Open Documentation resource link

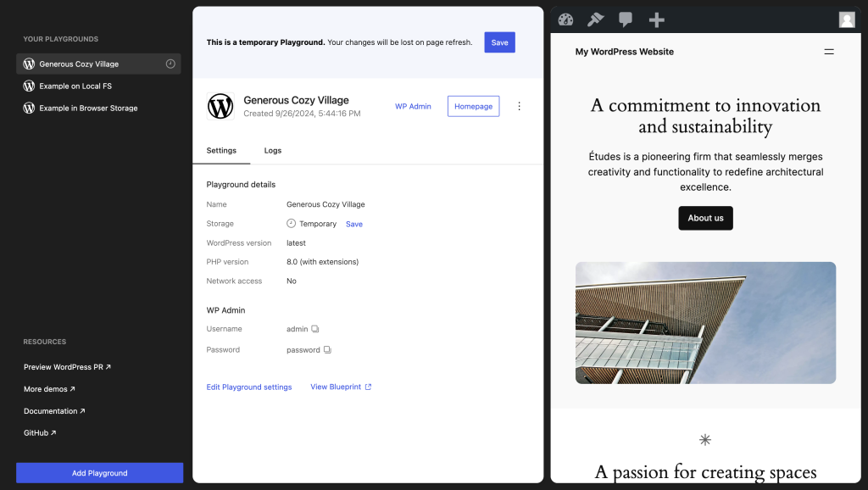pyautogui.click(x=54, y=411)
